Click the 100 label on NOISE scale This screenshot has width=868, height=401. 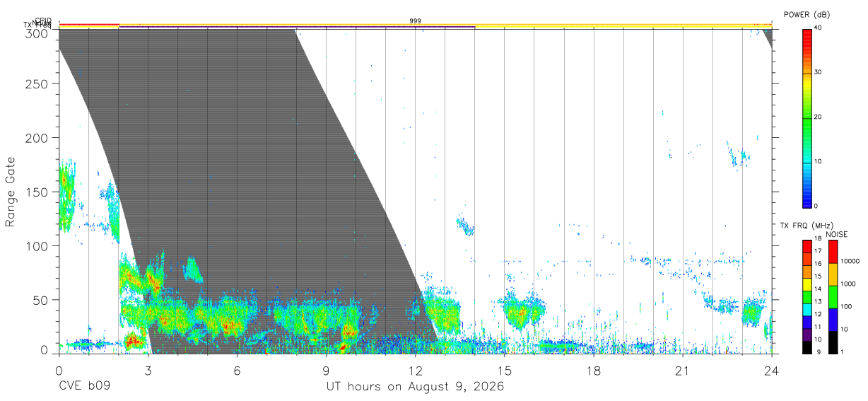pos(847,307)
